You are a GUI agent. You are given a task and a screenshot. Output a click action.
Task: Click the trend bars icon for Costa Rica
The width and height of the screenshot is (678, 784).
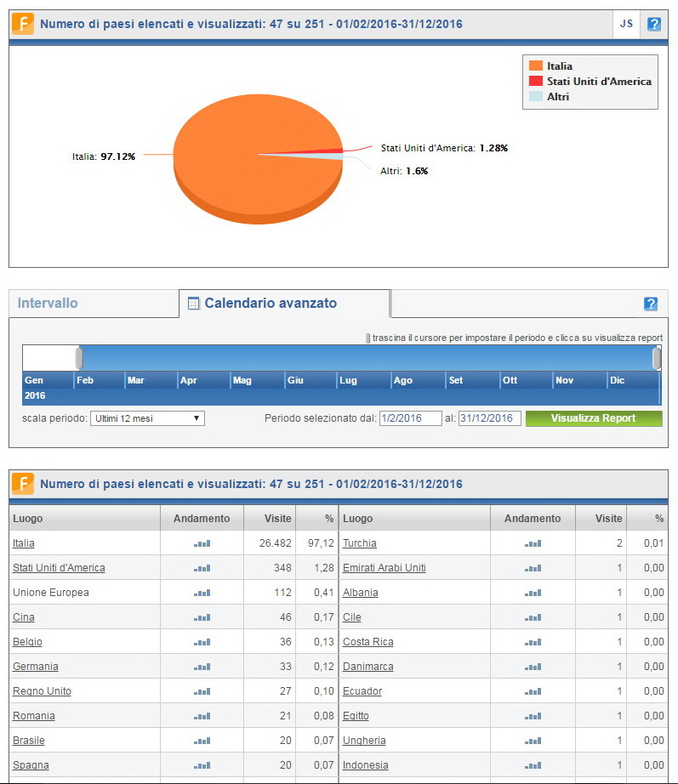533,643
